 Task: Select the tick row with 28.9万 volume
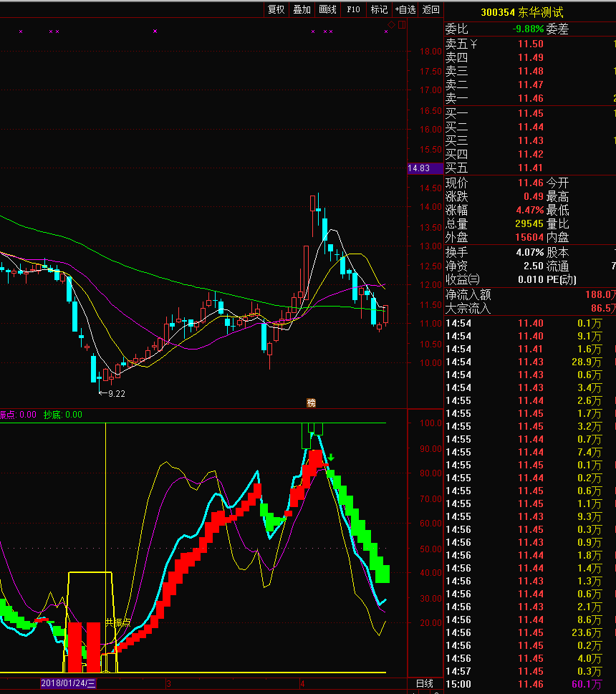(530, 362)
